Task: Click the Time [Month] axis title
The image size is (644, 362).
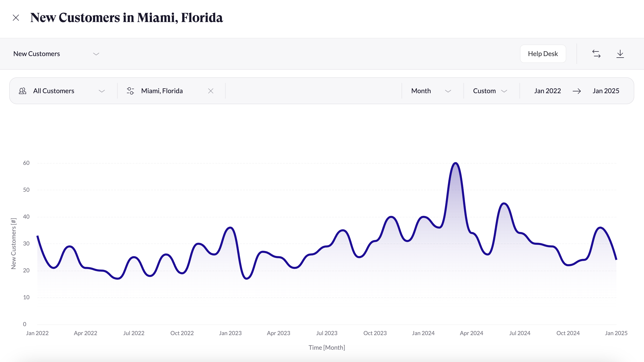Action: [x=327, y=347]
